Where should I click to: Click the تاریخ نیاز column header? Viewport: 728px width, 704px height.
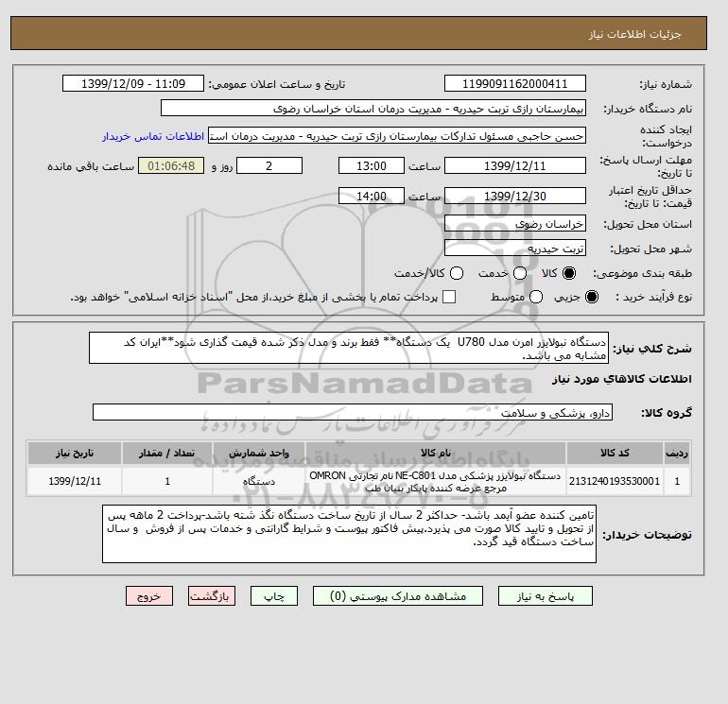tap(75, 453)
